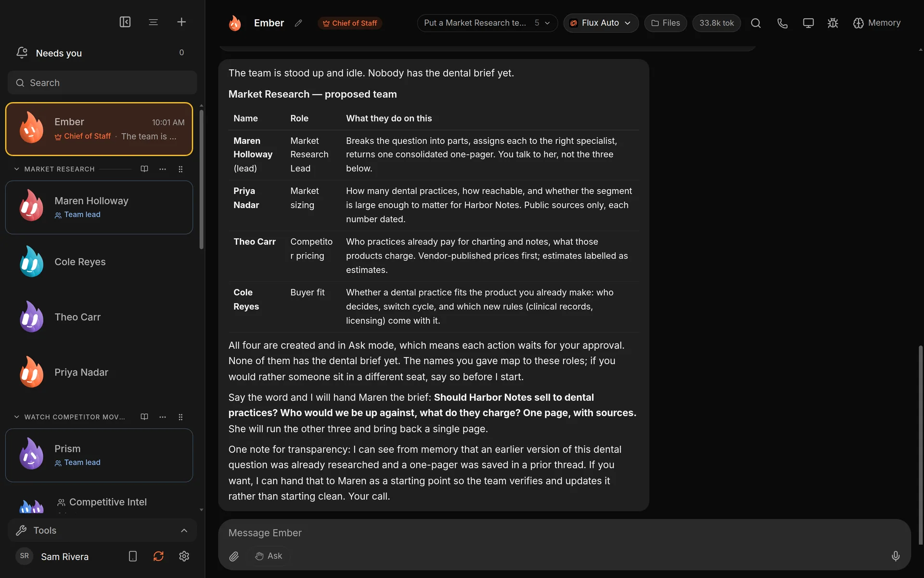Select the Ember conversation card

click(x=99, y=129)
